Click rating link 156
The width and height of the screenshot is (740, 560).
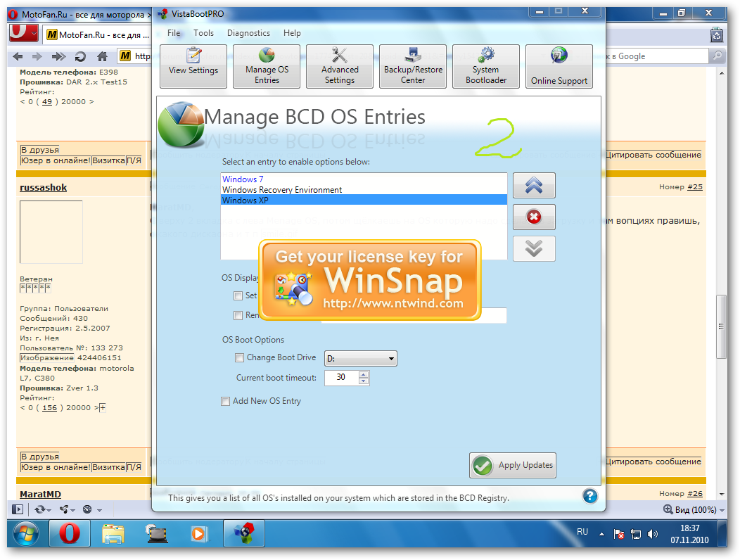49,407
